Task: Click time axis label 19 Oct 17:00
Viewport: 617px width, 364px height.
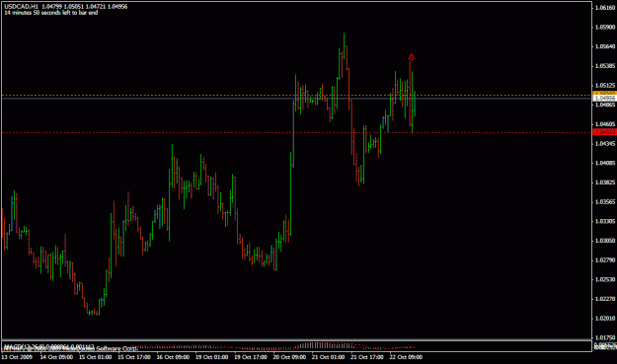Action: [251, 357]
